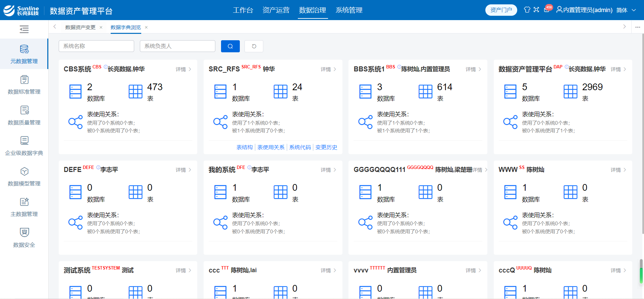Viewport: 644px width, 299px height.
Task: Open the tab options ellipsis menu
Action: 638,27
